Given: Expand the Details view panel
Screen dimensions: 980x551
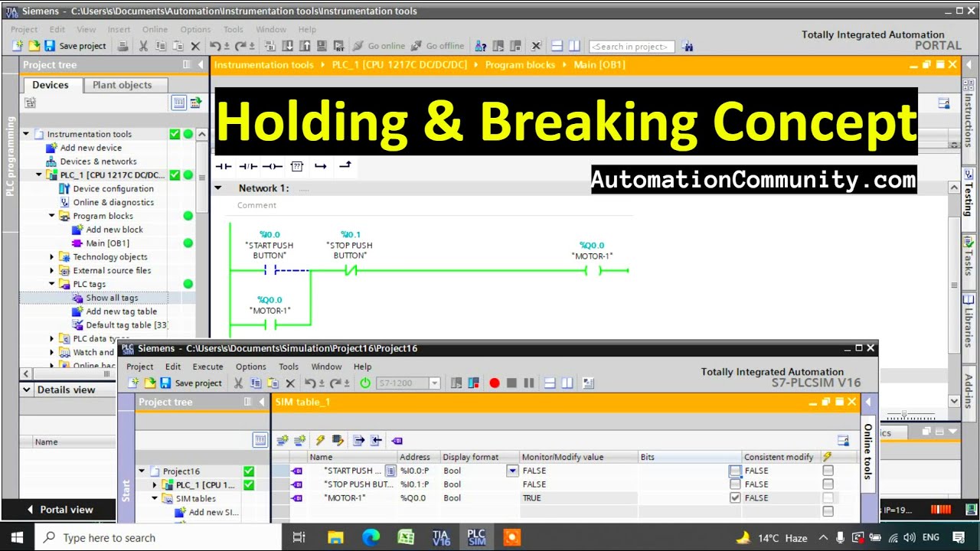Looking at the screenshot, I should pyautogui.click(x=28, y=390).
